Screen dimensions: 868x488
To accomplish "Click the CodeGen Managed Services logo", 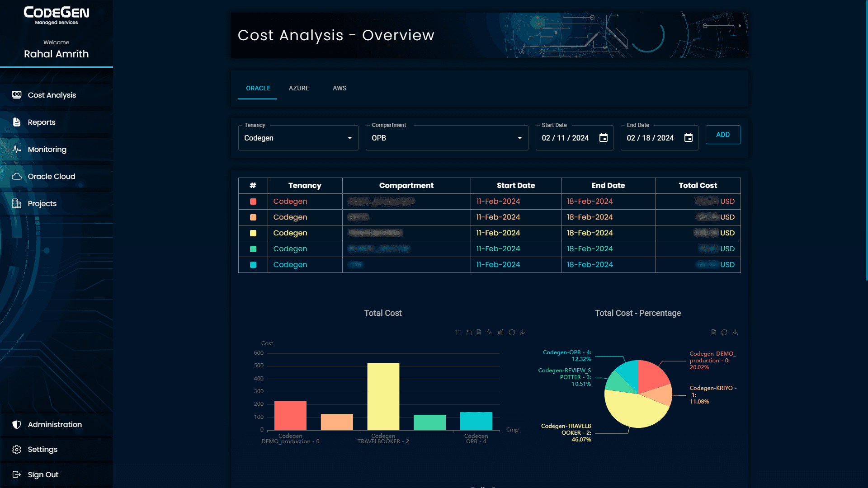I will [x=57, y=15].
